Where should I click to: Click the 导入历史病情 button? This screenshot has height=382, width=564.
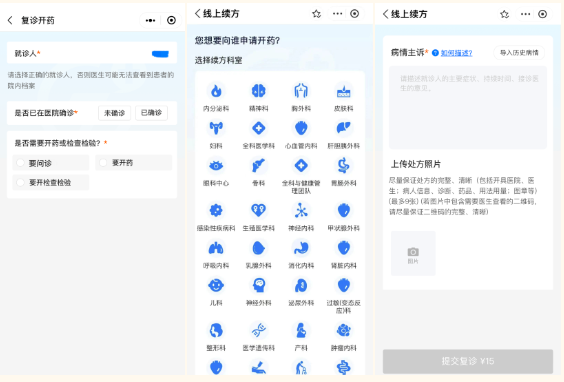(519, 53)
